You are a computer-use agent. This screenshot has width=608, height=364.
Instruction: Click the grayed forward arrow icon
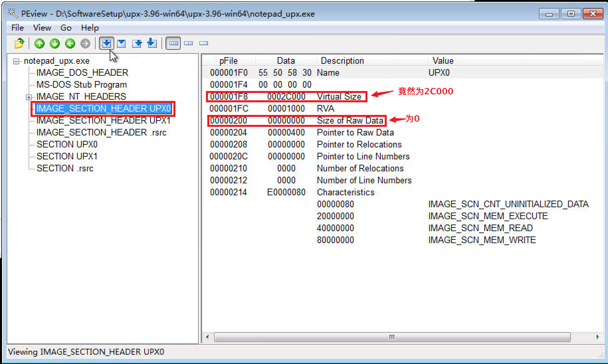[85, 43]
